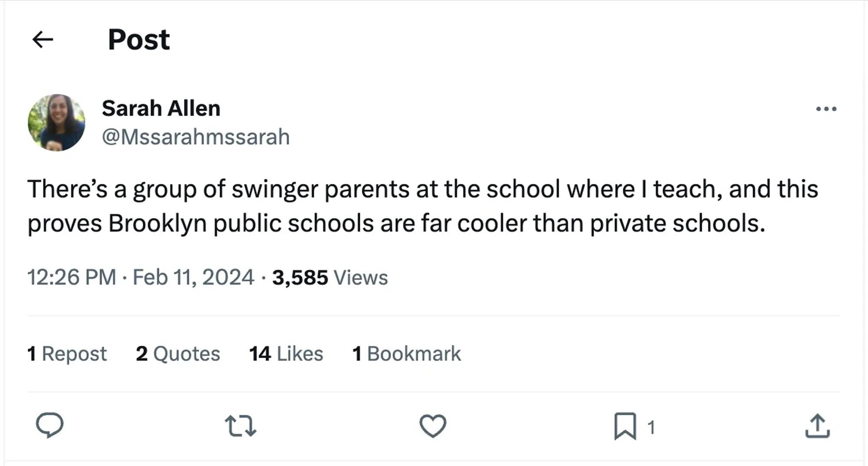Click the Post page heading

[139, 39]
